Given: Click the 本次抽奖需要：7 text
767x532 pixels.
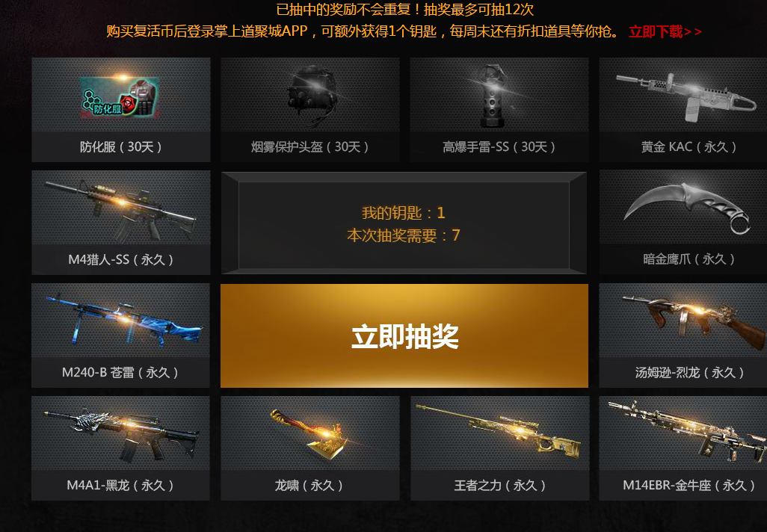Looking at the screenshot, I should 404,235.
